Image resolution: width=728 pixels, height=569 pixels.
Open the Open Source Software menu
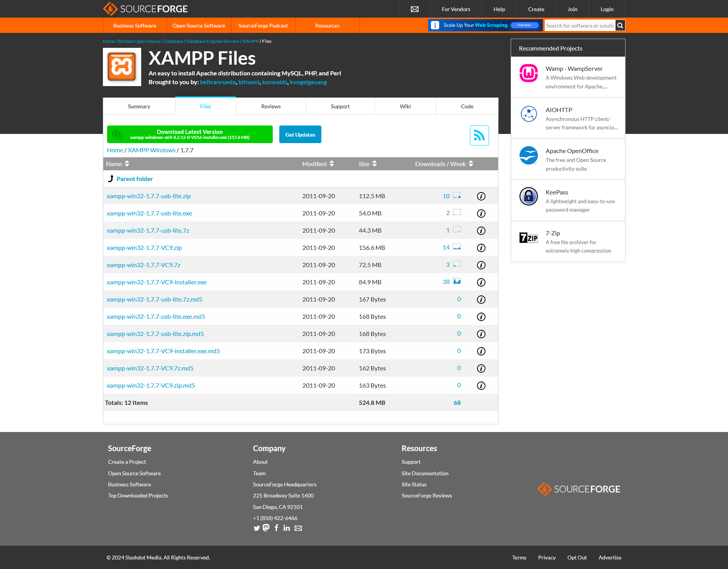(199, 26)
